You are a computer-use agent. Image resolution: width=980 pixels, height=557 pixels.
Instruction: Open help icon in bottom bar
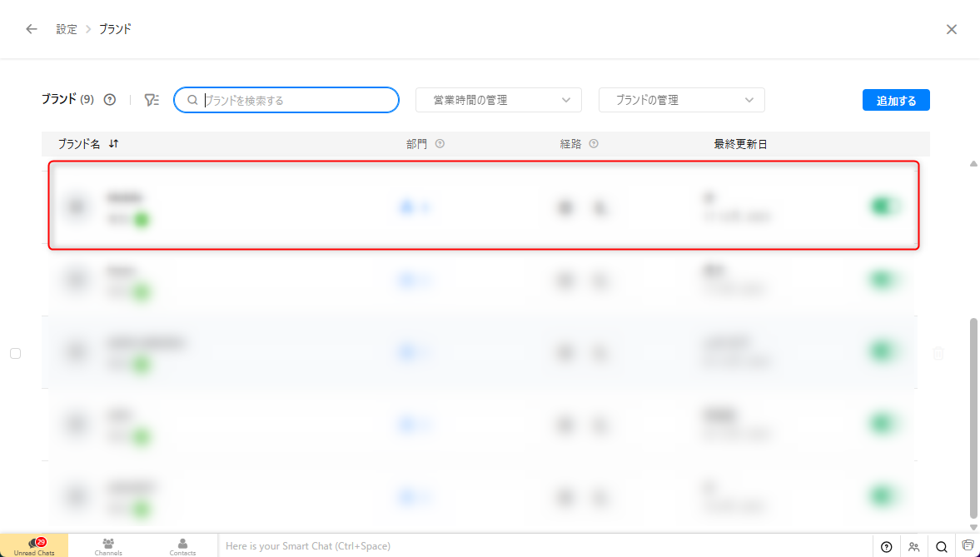pyautogui.click(x=886, y=546)
